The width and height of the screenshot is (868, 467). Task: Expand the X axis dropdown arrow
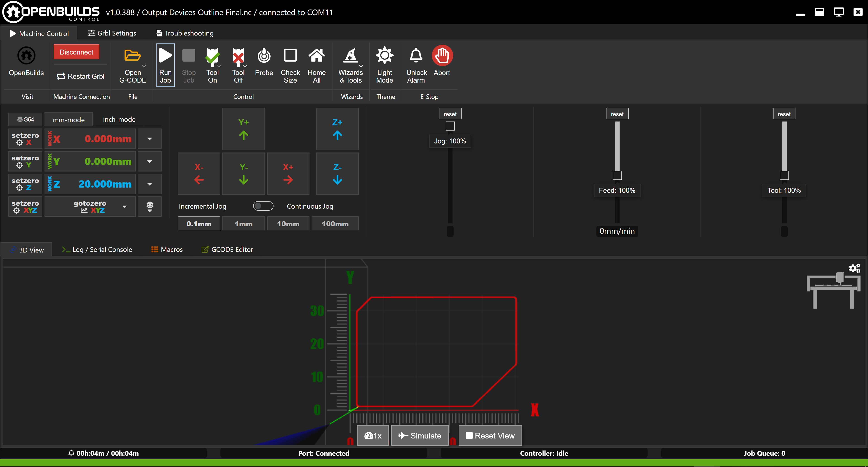150,138
